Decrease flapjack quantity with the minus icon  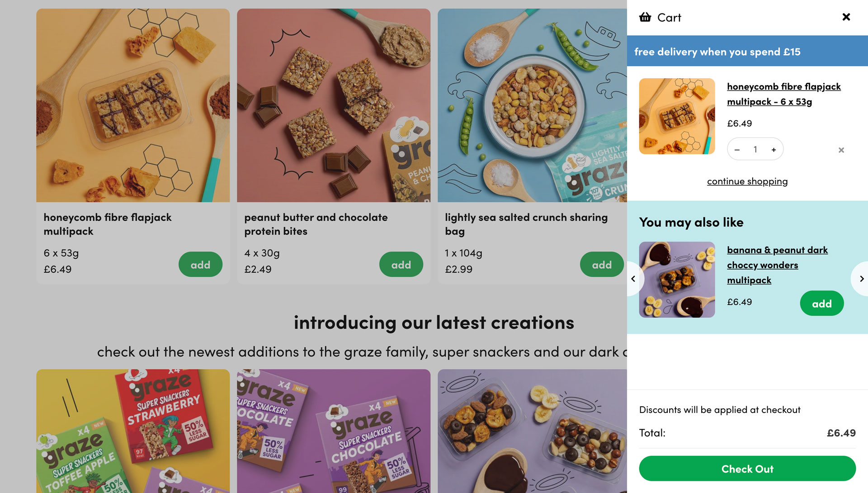pos(737,149)
